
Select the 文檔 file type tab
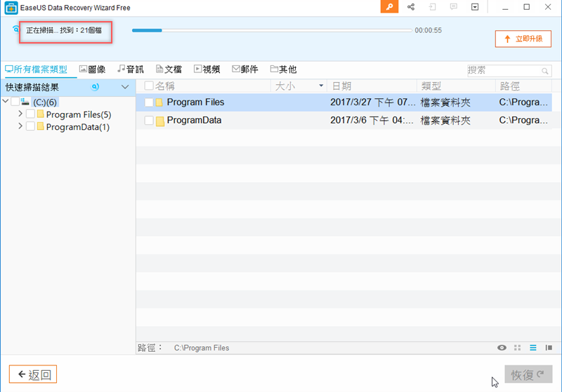[x=169, y=70]
